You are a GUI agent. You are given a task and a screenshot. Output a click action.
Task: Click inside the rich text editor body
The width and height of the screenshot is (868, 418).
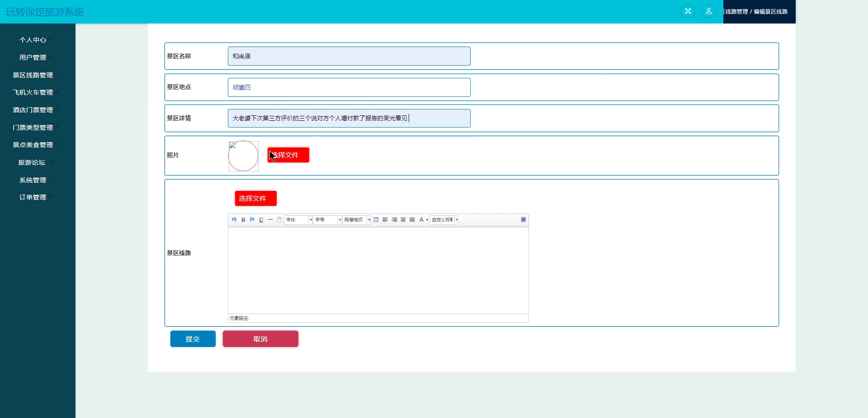(378, 270)
